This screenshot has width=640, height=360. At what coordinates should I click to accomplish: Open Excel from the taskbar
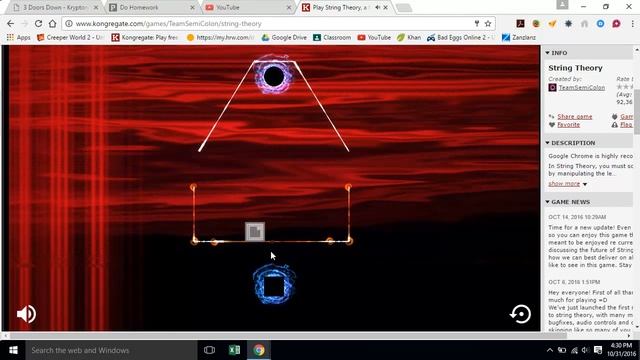(234, 350)
